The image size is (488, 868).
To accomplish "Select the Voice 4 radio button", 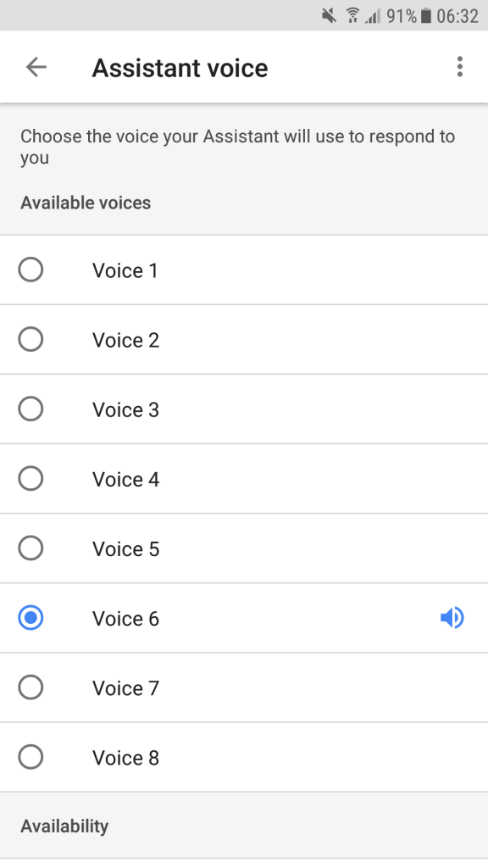I will point(30,479).
